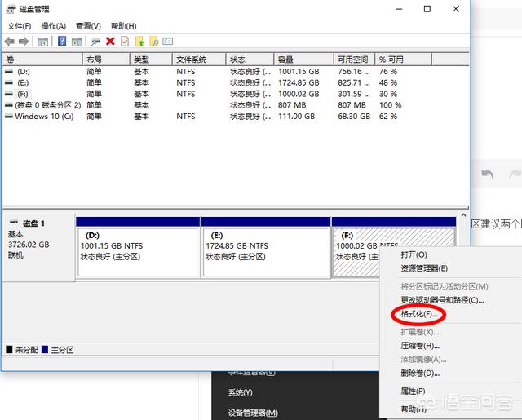Select the Windows 10 (C:) volume row
522x420 pixels.
click(45, 117)
